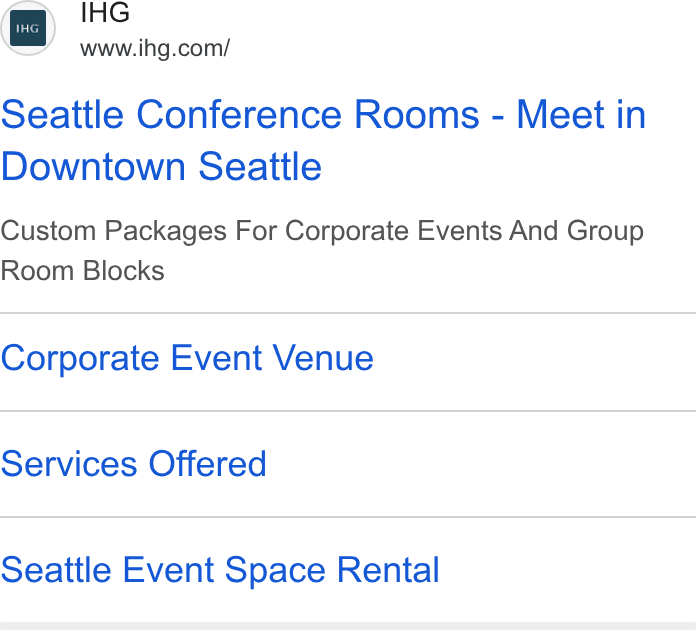Click the word 'Offered' in Services Offered
The width and height of the screenshot is (696, 630).
click(207, 464)
